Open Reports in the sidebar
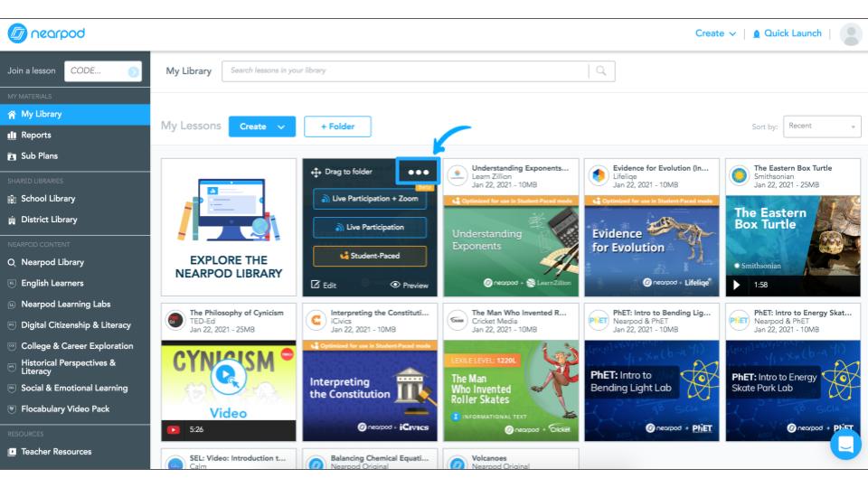 click(x=36, y=135)
